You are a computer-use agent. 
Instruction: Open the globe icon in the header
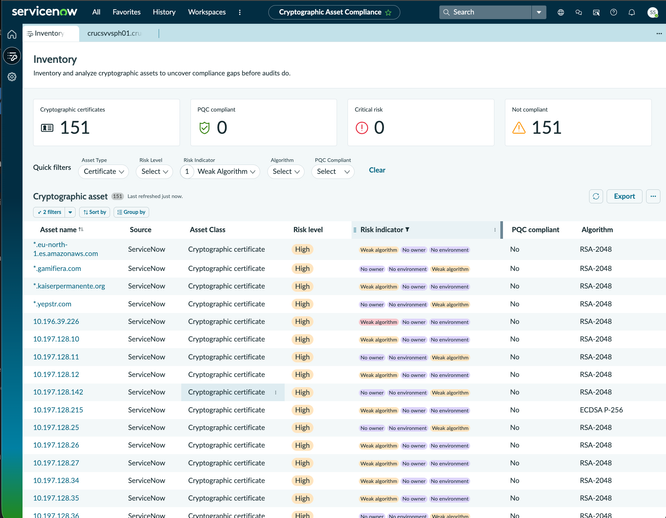[x=561, y=12]
